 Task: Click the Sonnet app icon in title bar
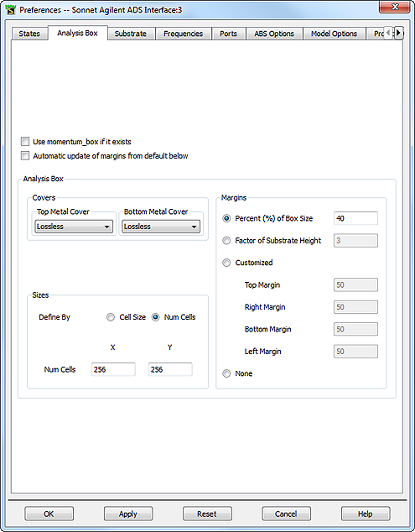(11, 9)
